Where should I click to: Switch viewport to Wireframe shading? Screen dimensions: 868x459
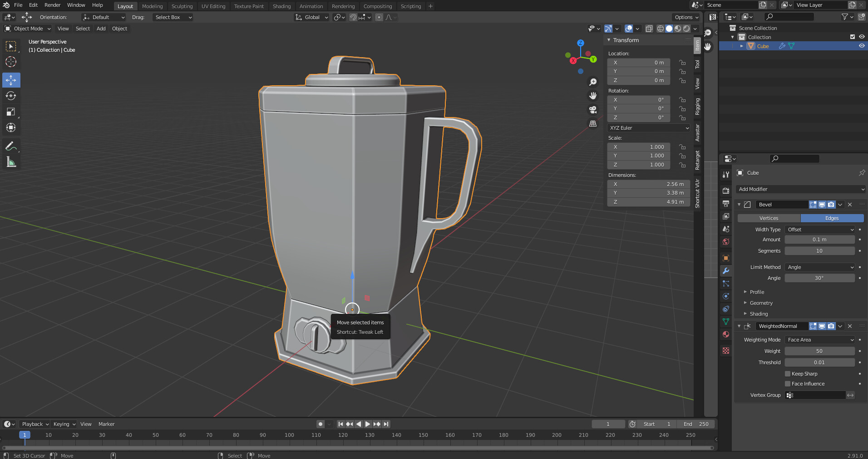(660, 29)
